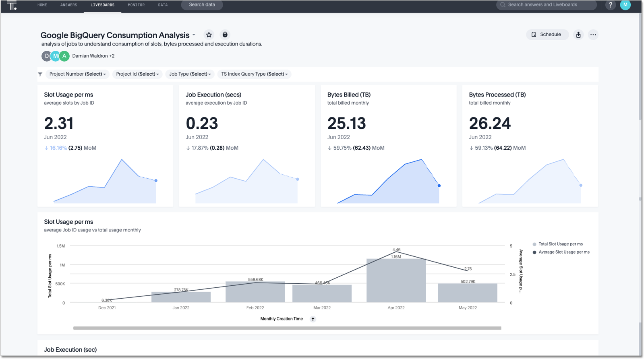Expand the TS Index Query Type filter
This screenshot has height=359, width=644.
[254, 74]
